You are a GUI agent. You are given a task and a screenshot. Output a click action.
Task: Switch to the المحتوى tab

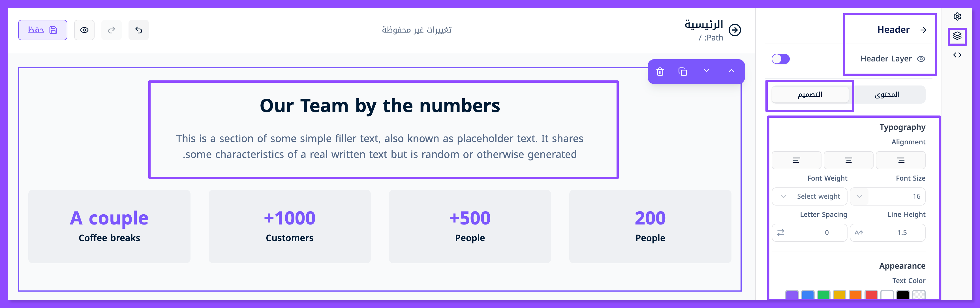click(887, 94)
